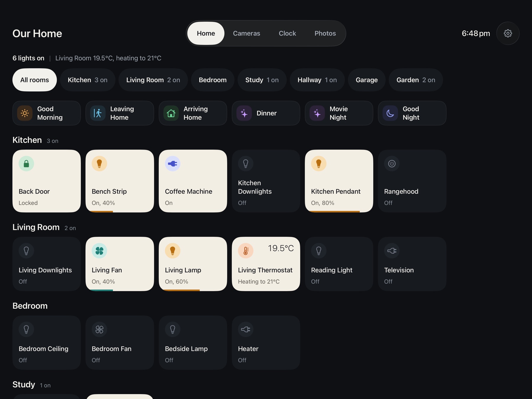Image resolution: width=532 pixels, height=399 pixels.
Task: Activate the Dinner scene
Action: click(x=266, y=113)
